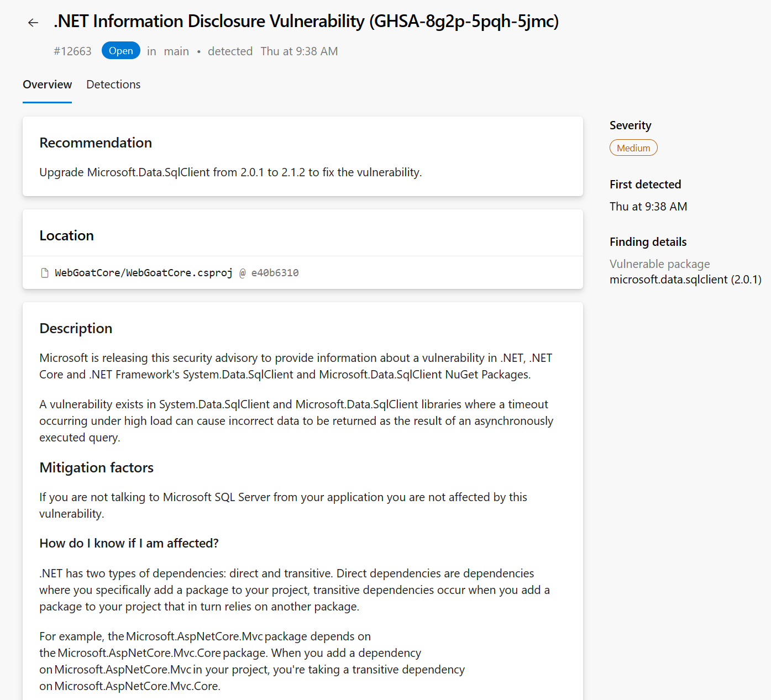Click the Medium severity badge

pyautogui.click(x=633, y=148)
